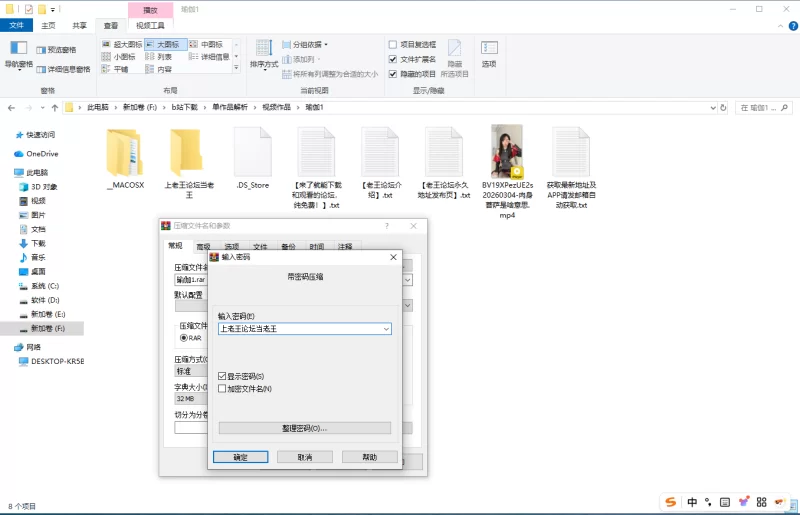Click the 整理密码 button
The image size is (800, 515).
tap(305, 428)
